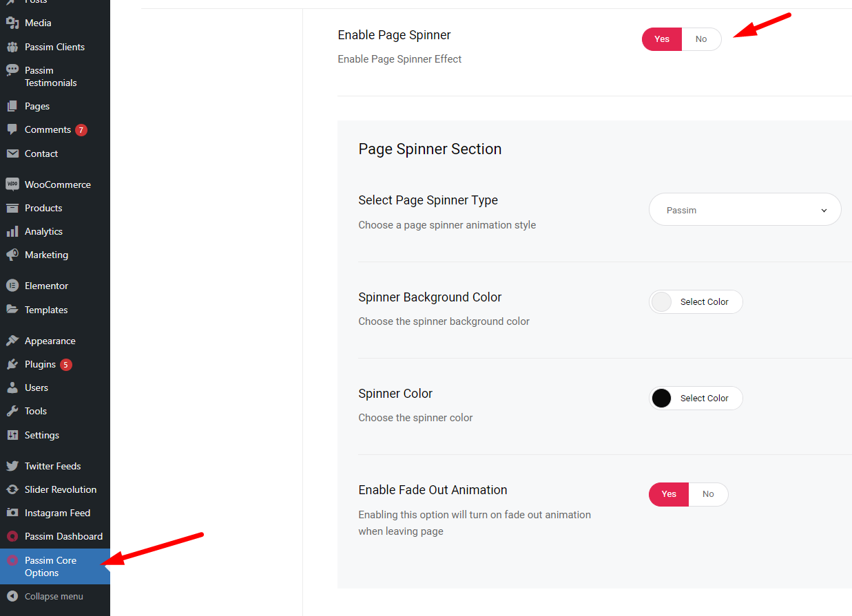Click the Elementor icon in sidebar
This screenshot has height=616, width=852.
pyautogui.click(x=12, y=286)
